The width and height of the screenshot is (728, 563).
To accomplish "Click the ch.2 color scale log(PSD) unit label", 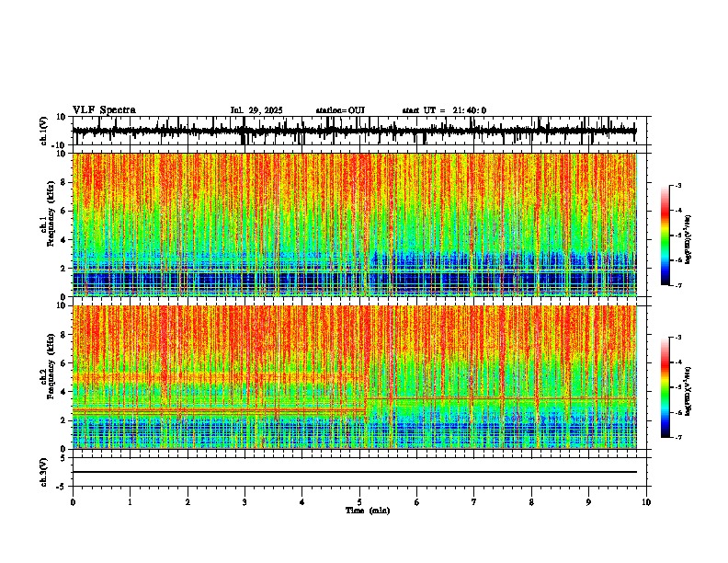I will point(688,392).
